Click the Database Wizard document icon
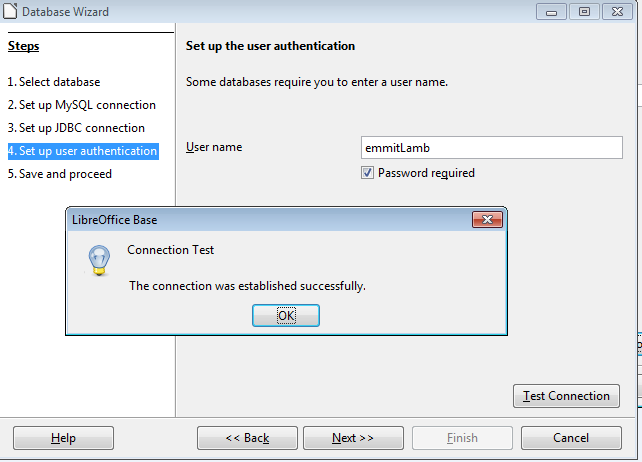The height and width of the screenshot is (462, 642). coord(10,11)
